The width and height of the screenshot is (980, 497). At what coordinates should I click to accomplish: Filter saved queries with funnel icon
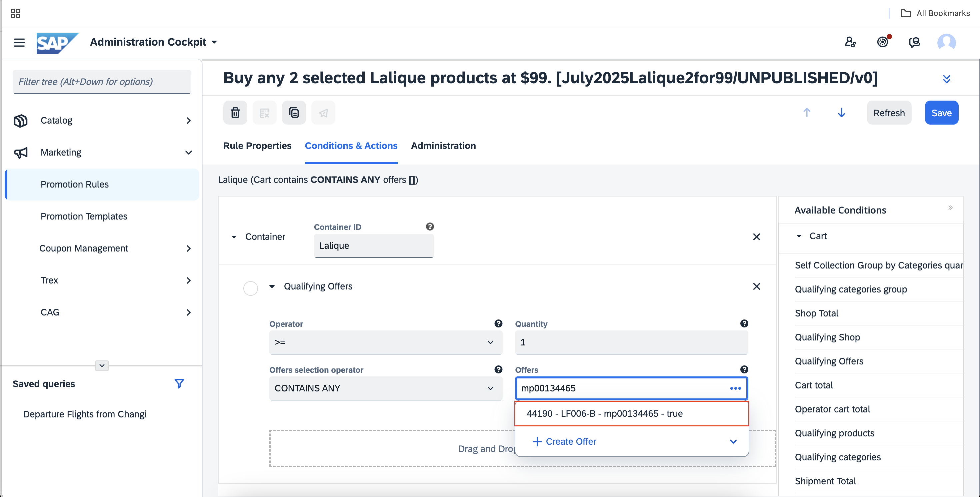(x=179, y=384)
